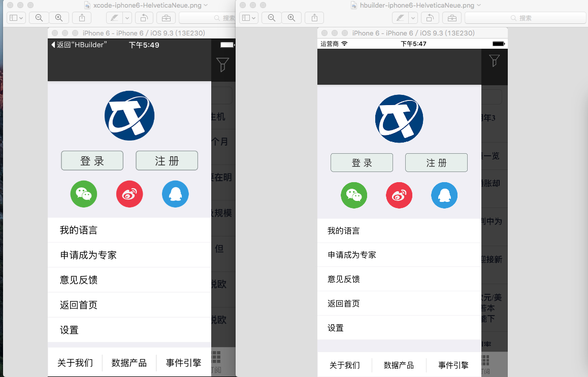Tap grid subscription icon in right simulator
Viewport: 588px width, 377px height.
pos(485,361)
